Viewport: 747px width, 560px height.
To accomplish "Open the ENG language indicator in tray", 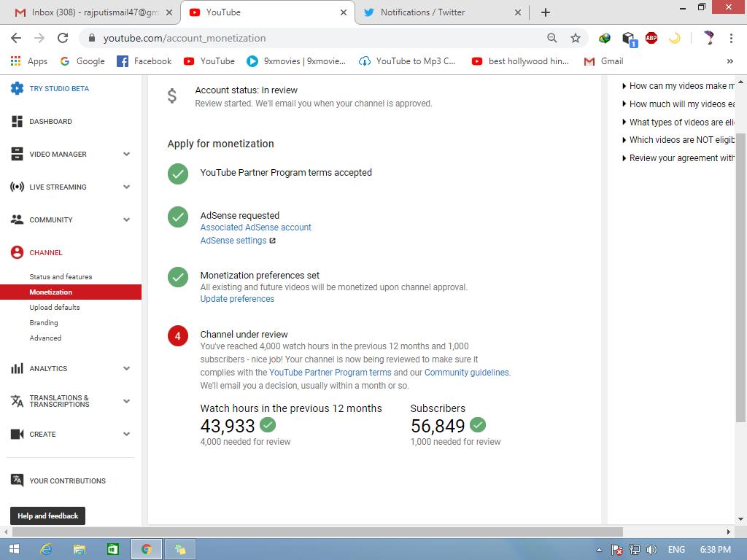I will [x=676, y=550].
